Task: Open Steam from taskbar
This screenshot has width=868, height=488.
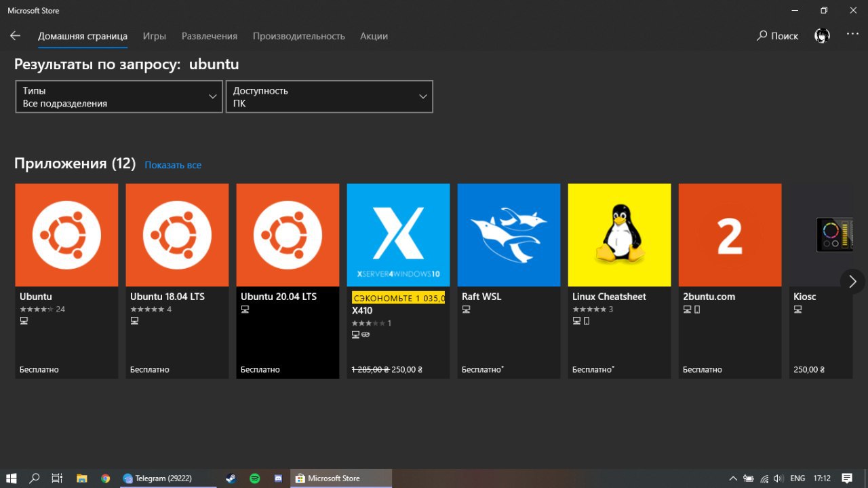Action: click(231, 478)
